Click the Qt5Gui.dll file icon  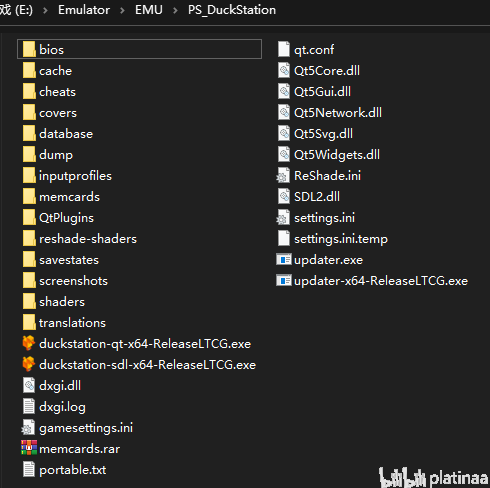(284, 91)
